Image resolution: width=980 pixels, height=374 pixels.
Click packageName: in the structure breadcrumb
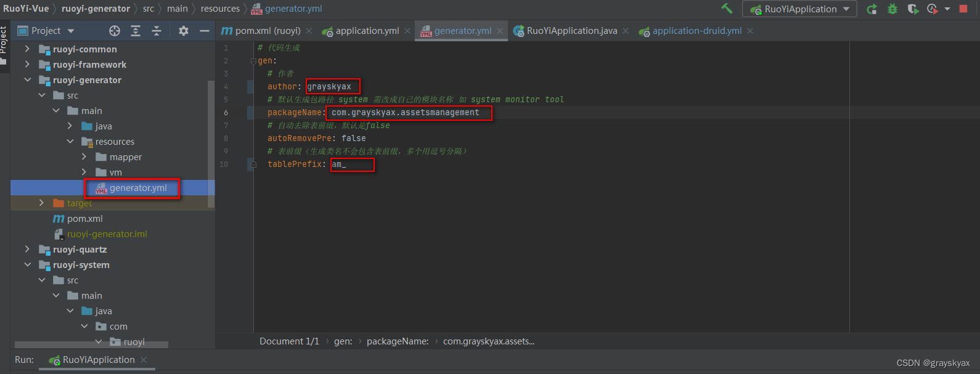[398, 341]
